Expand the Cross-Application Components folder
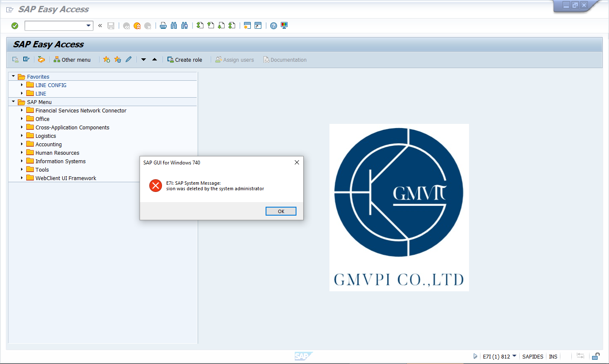The height and width of the screenshot is (364, 609). [x=22, y=127]
